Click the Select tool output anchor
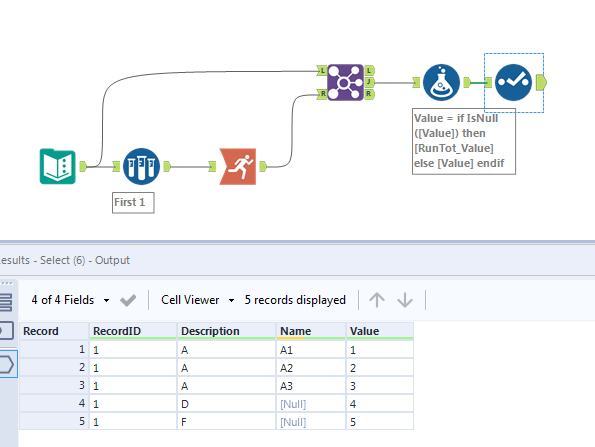Viewport: 595px width, 447px height. pyautogui.click(x=541, y=82)
